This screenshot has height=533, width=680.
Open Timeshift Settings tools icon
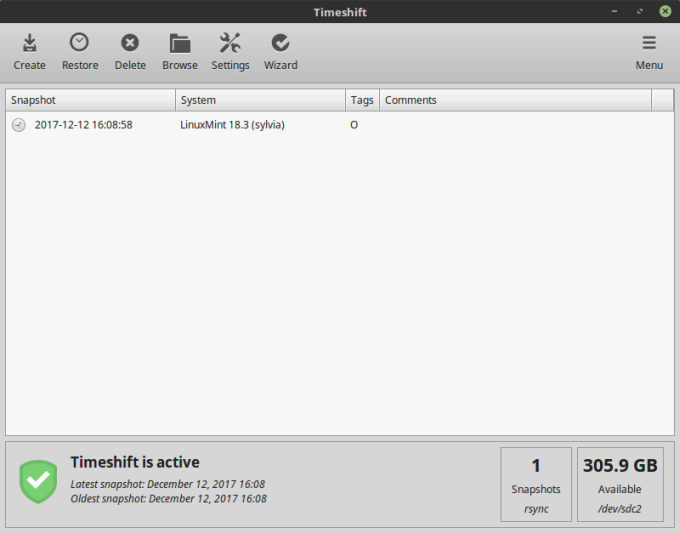230,43
